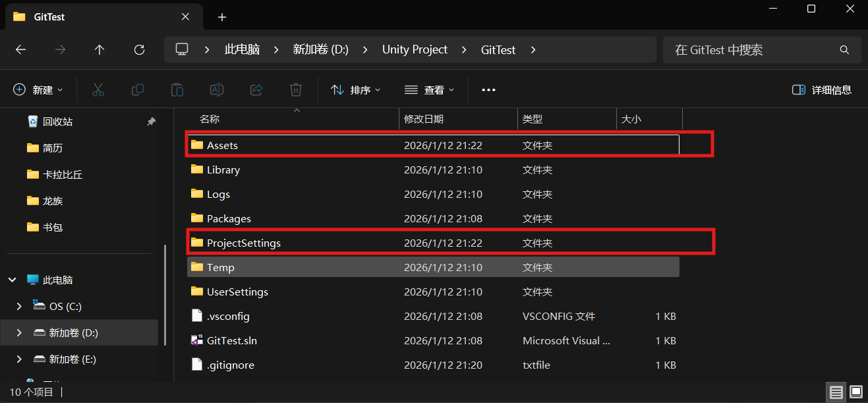Click the Delete trash can icon
The height and width of the screenshot is (403, 868).
pyautogui.click(x=296, y=90)
